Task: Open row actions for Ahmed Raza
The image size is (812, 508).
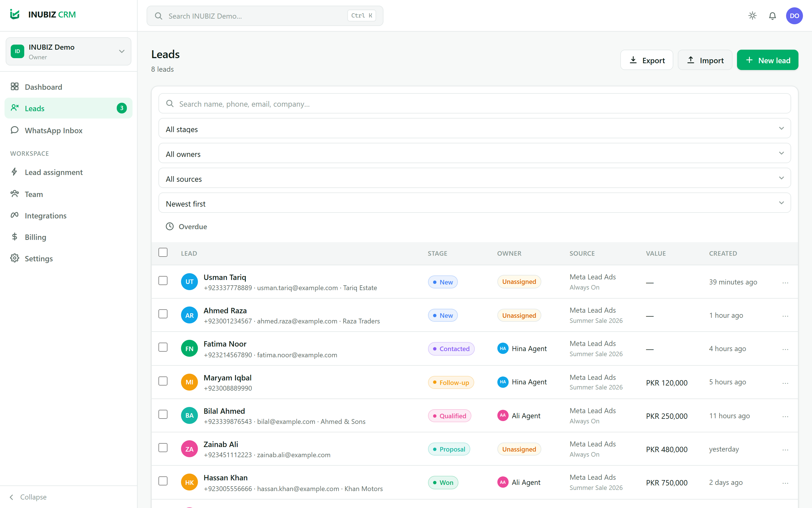Action: [785, 316]
